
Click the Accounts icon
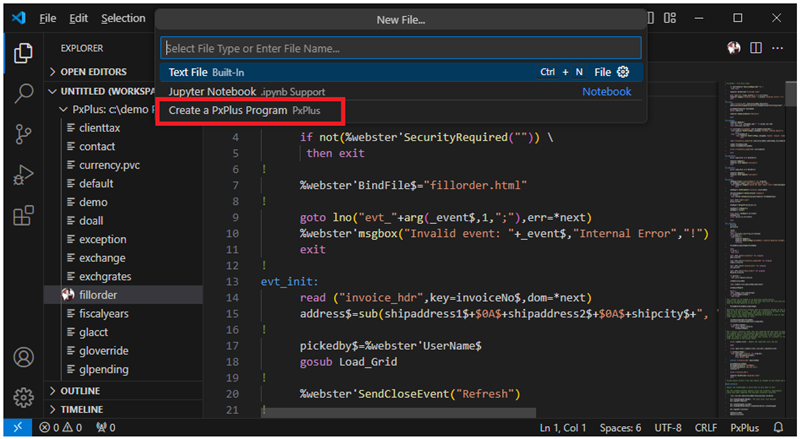[x=24, y=358]
